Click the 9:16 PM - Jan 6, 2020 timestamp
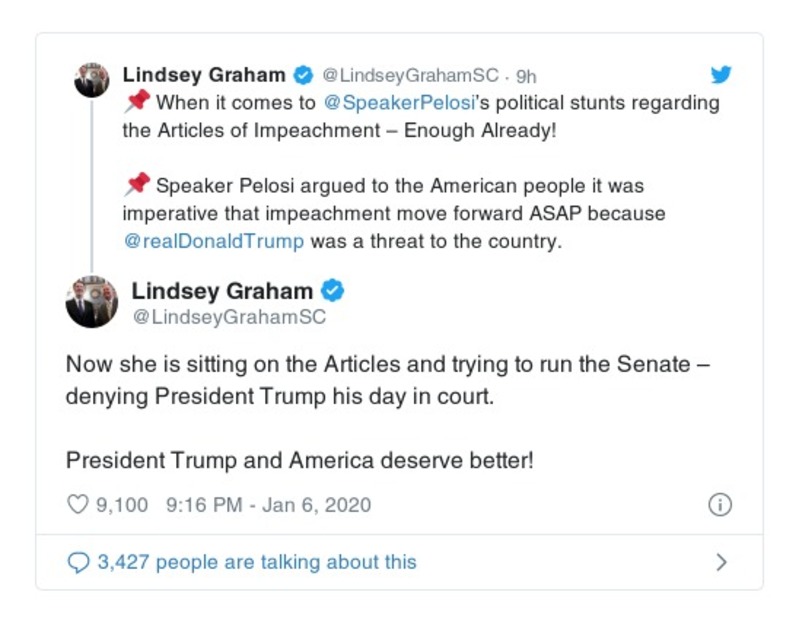The image size is (799, 630). tap(268, 505)
